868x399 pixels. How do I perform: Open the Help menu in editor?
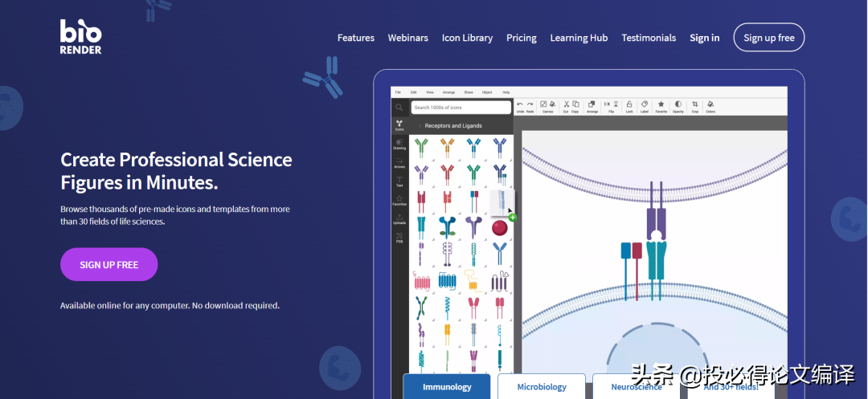point(506,92)
